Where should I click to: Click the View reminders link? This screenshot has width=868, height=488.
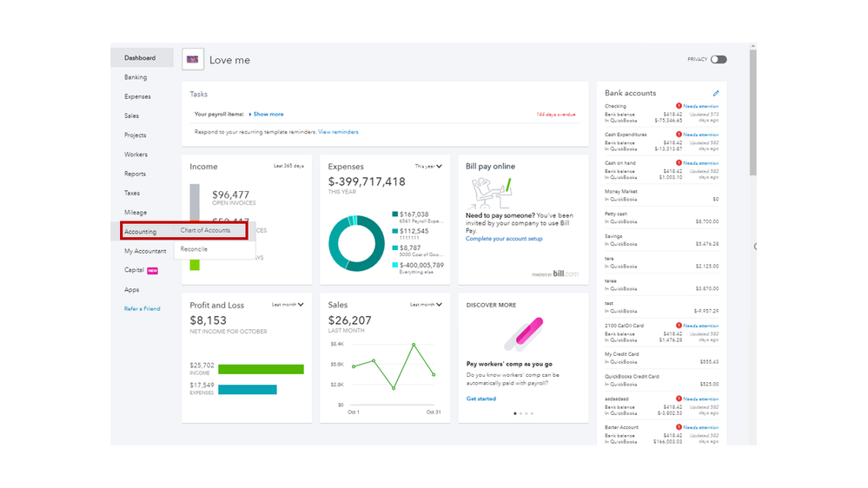(338, 132)
